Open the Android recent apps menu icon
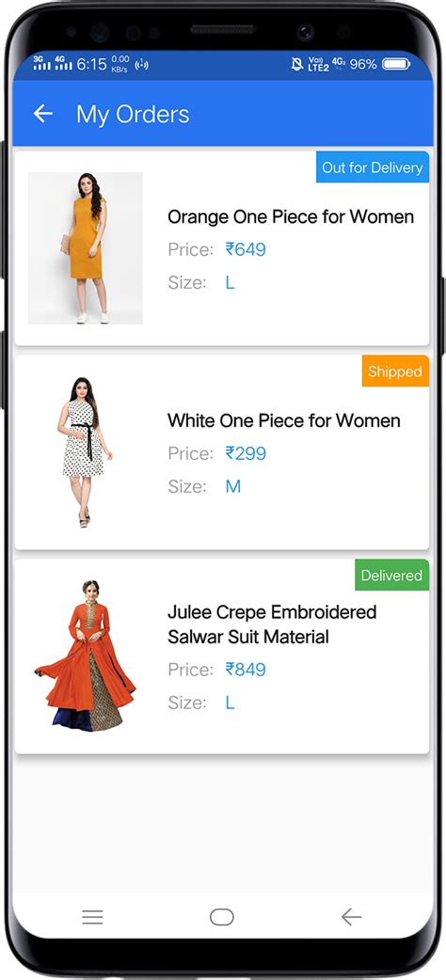Image resolution: width=446 pixels, height=980 pixels. tap(92, 917)
